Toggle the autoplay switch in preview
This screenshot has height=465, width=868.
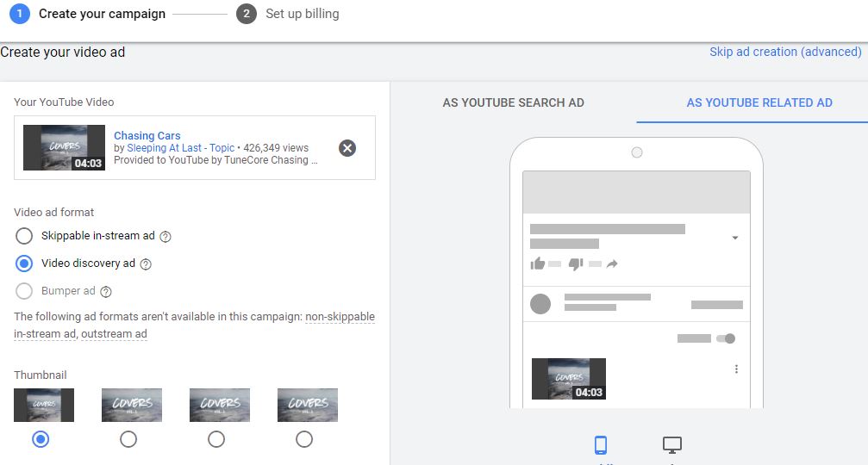point(726,338)
